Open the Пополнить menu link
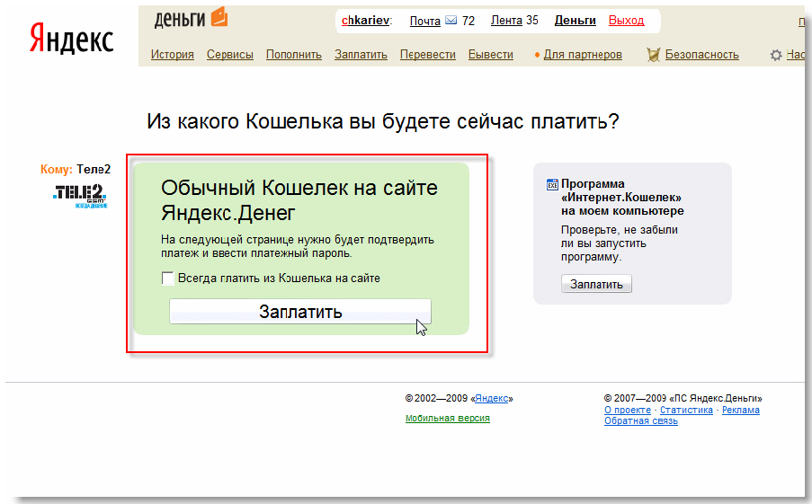The image size is (812, 504). [294, 54]
